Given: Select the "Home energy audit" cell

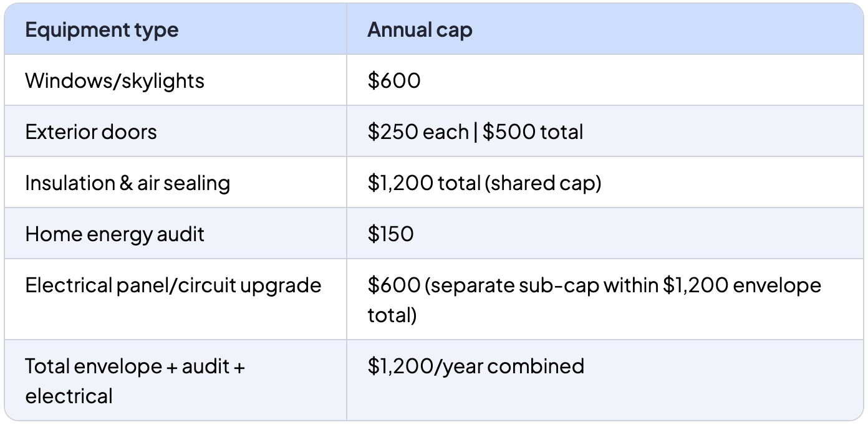Looking at the screenshot, I should pos(115,234).
